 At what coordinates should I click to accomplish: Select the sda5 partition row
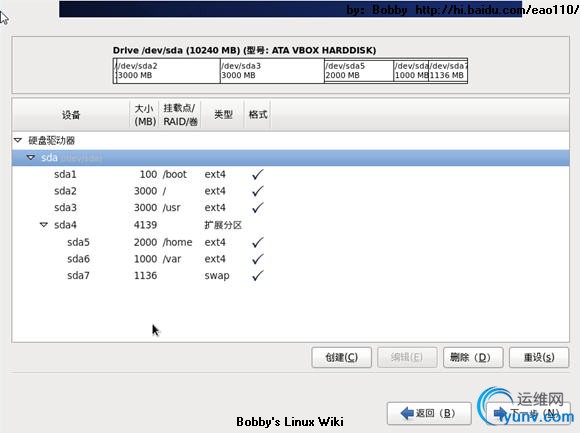(x=290, y=242)
